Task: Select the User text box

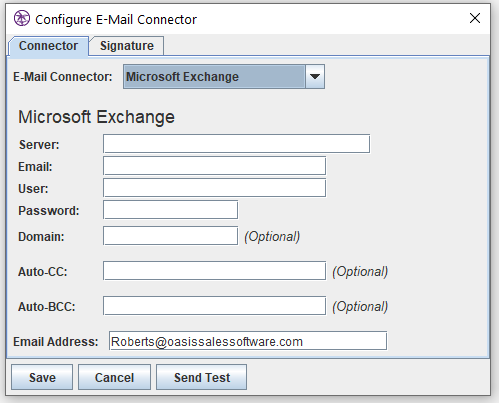Action: click(x=214, y=188)
